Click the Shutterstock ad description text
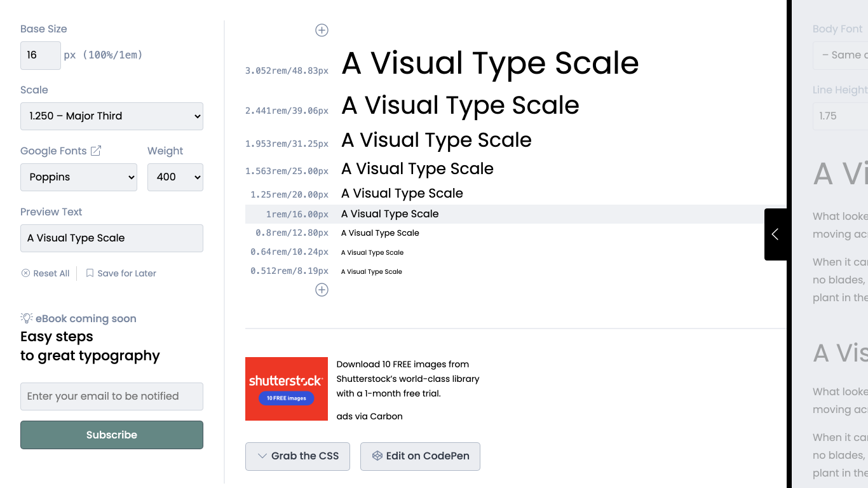This screenshot has width=868, height=488. [x=407, y=379]
